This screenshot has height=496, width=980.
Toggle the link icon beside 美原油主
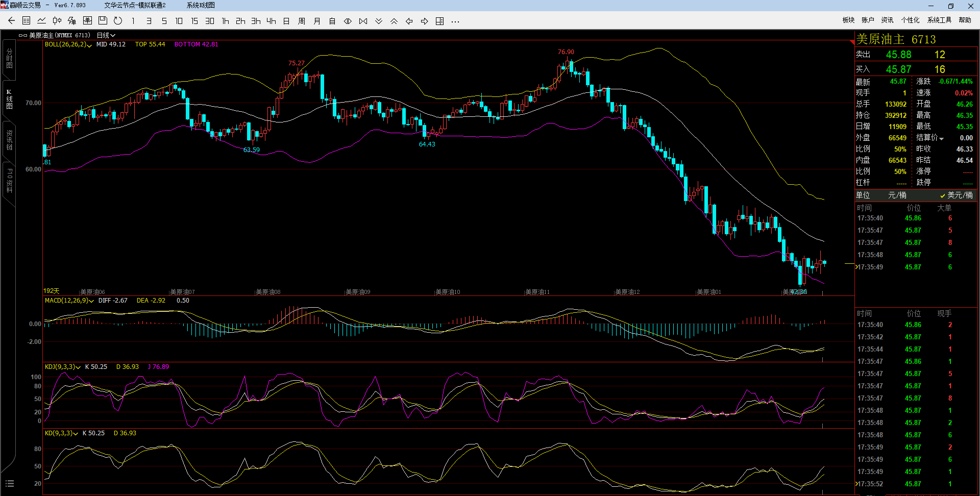coord(22,36)
